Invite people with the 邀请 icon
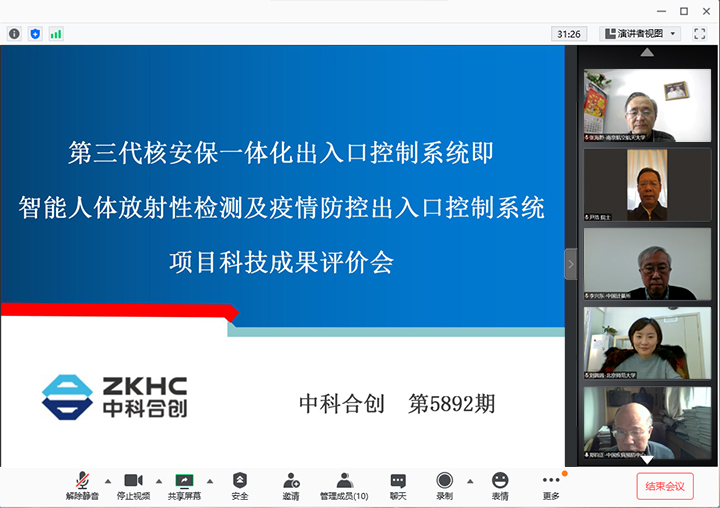Screen dimensions: 720x508 coord(291,480)
